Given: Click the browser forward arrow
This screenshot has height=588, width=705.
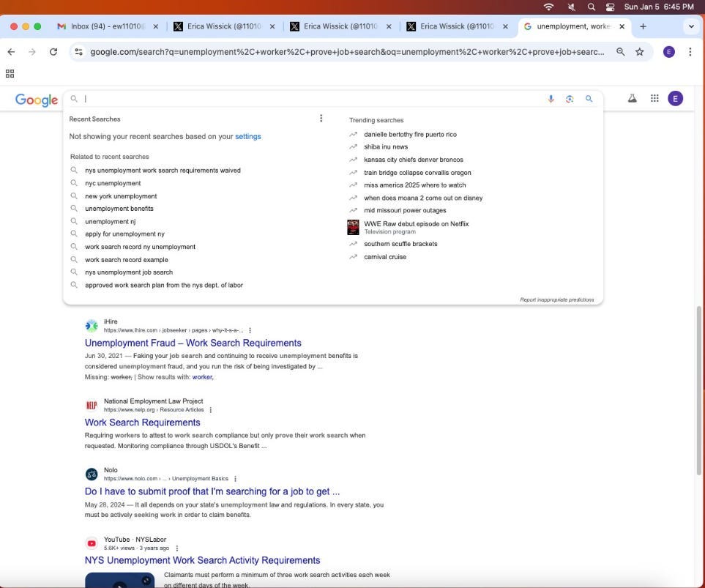Looking at the screenshot, I should pyautogui.click(x=32, y=52).
